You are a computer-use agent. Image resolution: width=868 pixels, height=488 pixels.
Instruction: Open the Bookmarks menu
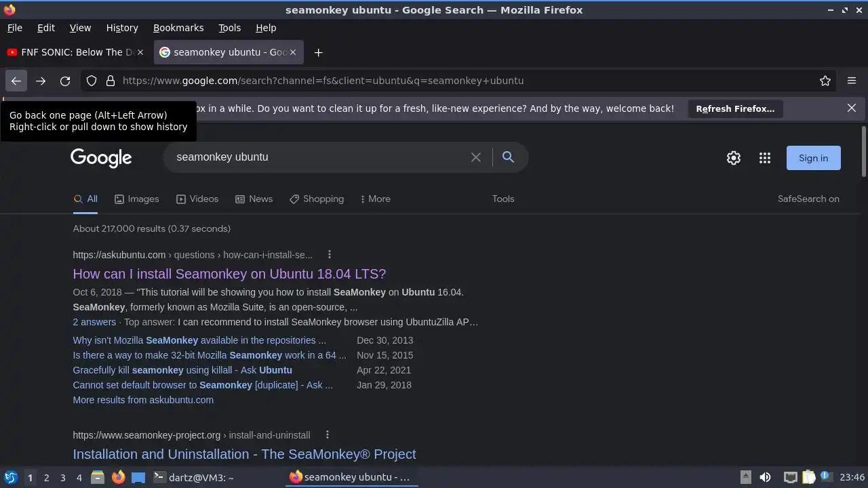click(x=178, y=28)
